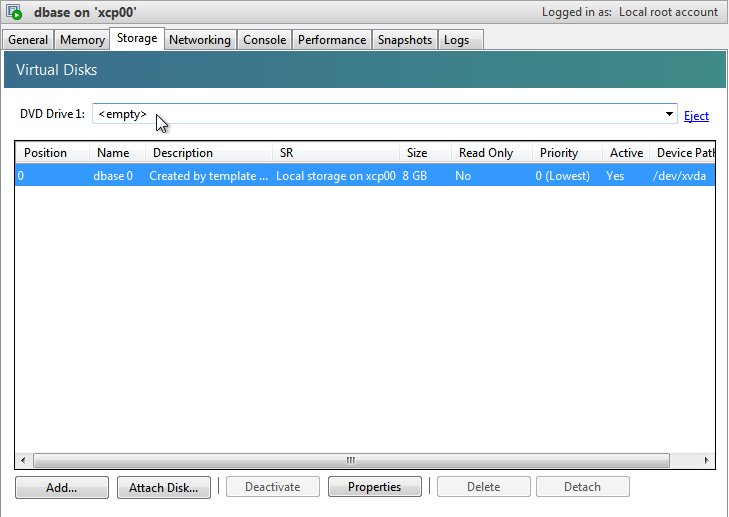Sort by the Device Path column header
This screenshot has width=729, height=517.
tap(682, 153)
